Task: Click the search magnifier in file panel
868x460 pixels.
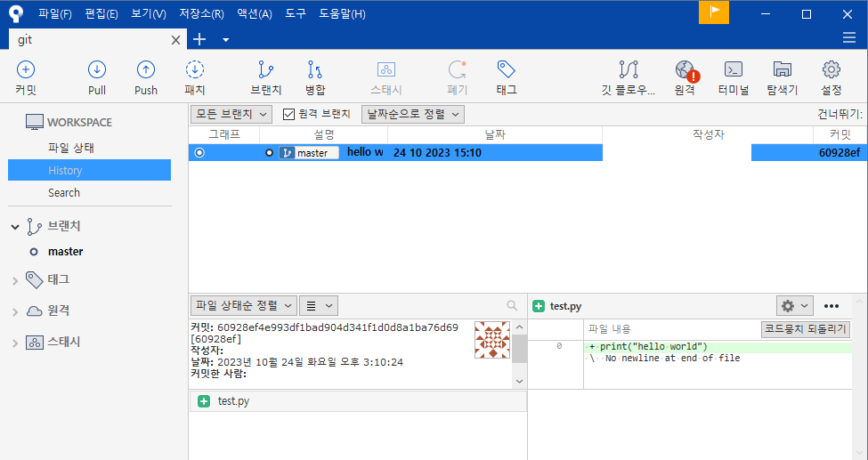Action: (512, 305)
